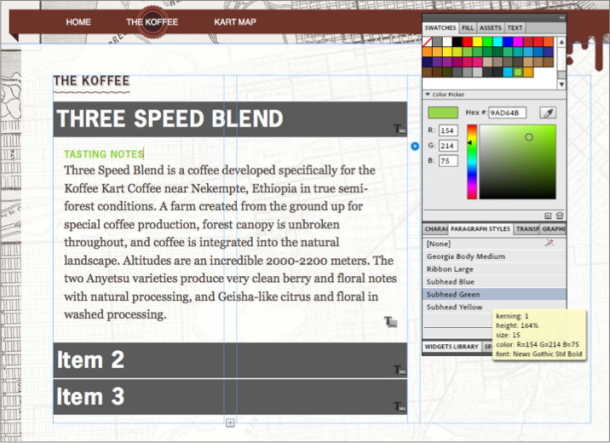This screenshot has width=610, height=443.
Task: Click THE KOFFEE page heading
Action: click(x=91, y=81)
